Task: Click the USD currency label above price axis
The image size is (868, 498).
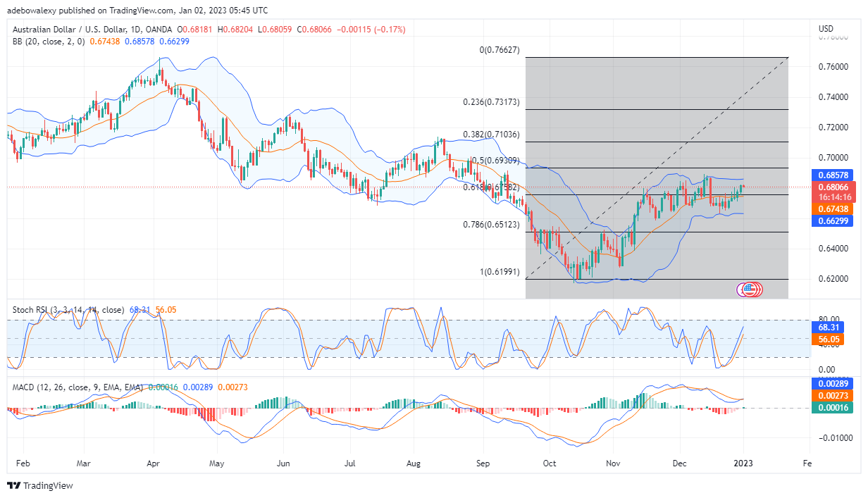Action: (826, 29)
